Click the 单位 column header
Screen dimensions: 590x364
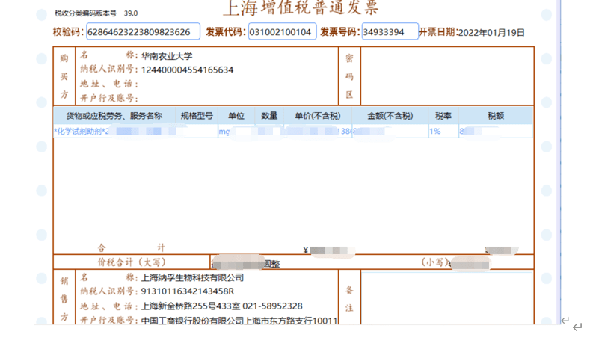point(236,116)
